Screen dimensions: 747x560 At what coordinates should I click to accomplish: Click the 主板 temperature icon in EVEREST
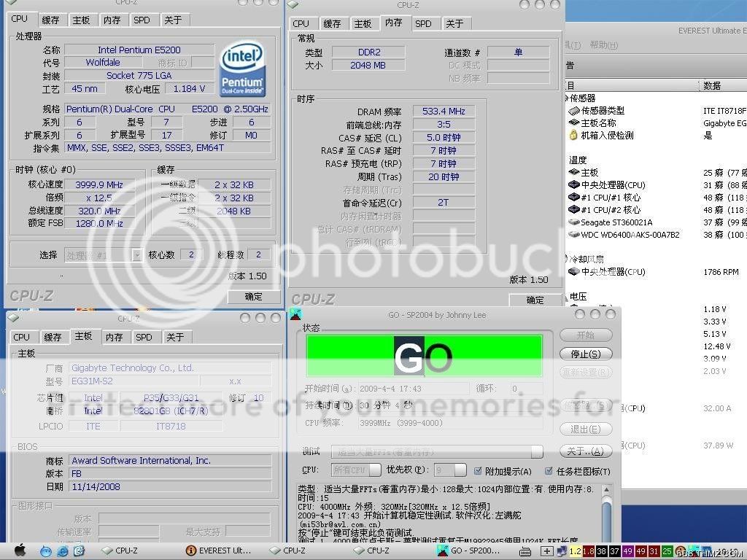(573, 172)
